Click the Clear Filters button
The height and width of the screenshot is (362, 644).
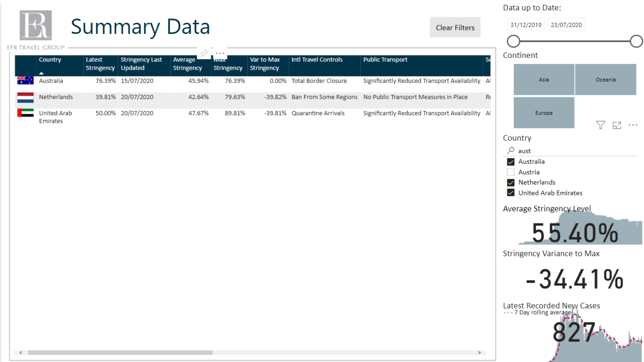[455, 27]
